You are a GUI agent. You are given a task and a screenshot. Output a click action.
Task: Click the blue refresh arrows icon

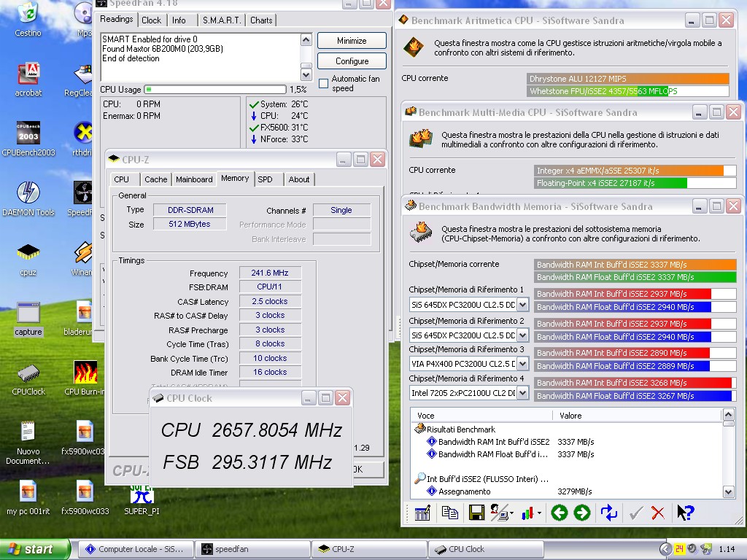coord(609,513)
